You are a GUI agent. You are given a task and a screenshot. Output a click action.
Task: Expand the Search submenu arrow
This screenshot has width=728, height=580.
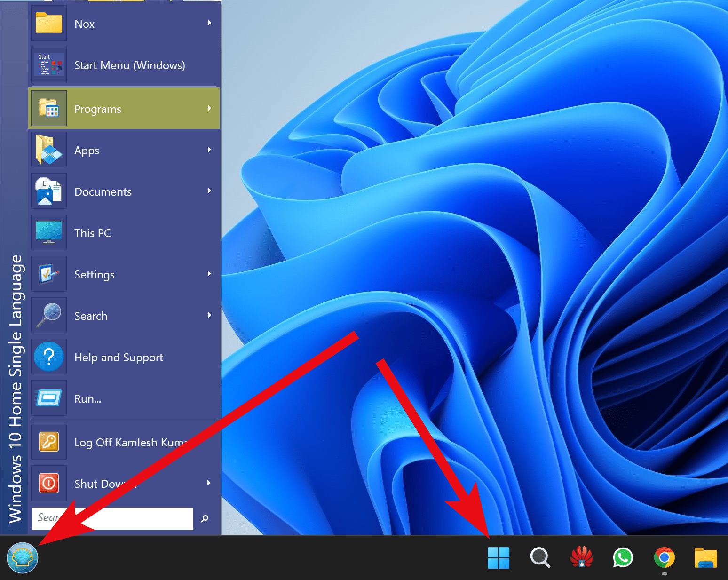point(210,316)
